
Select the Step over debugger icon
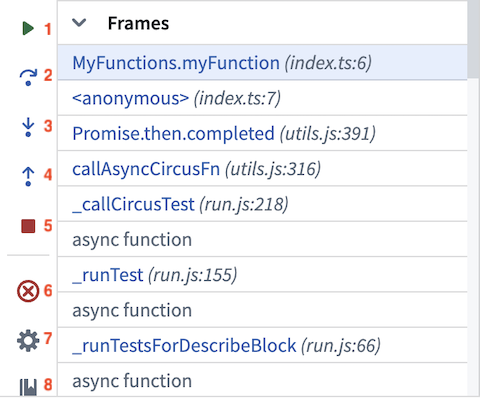28,77
